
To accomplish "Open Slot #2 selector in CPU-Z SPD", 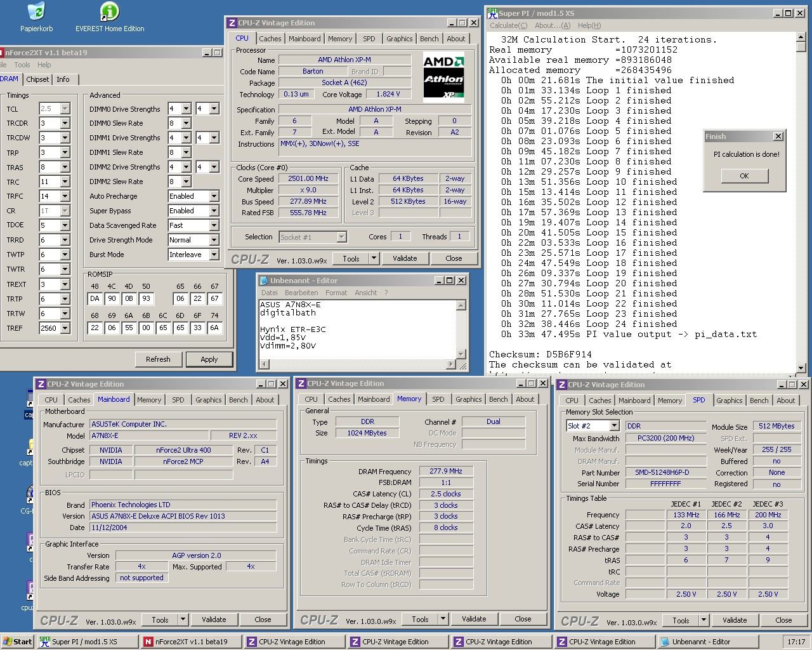I will pyautogui.click(x=613, y=426).
